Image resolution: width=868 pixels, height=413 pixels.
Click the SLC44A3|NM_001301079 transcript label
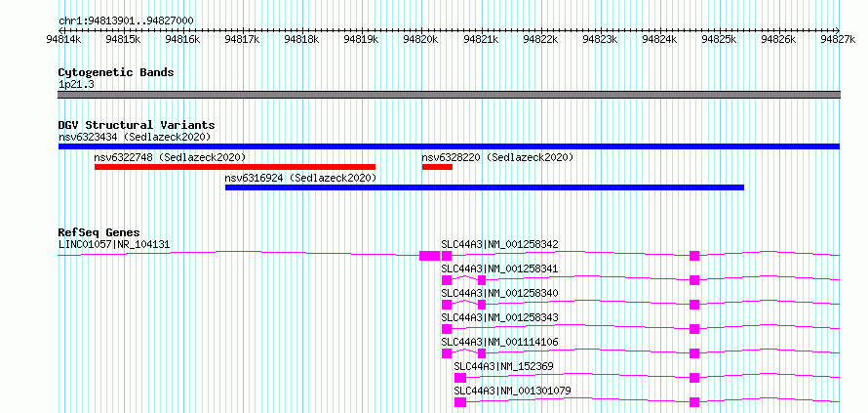(x=513, y=391)
